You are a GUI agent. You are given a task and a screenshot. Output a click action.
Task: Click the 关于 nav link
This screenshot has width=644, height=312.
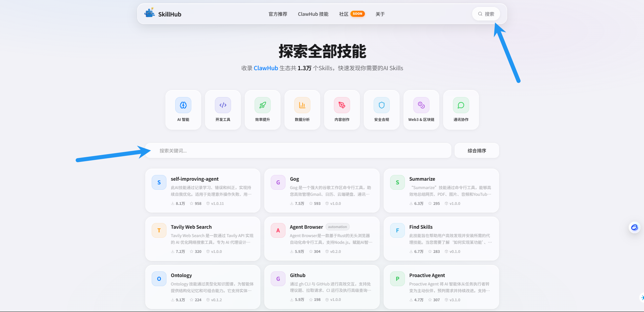[x=380, y=14]
